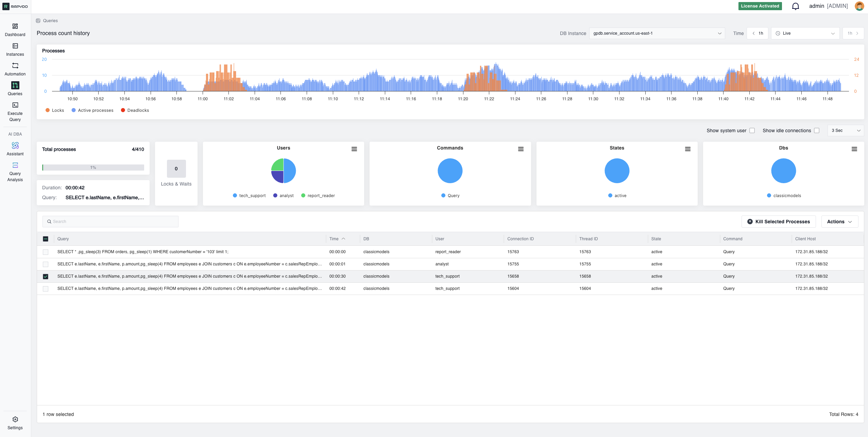Screen dimensions: 868x437
Task: Enable the Show system user checkbox
Action: [x=752, y=130]
